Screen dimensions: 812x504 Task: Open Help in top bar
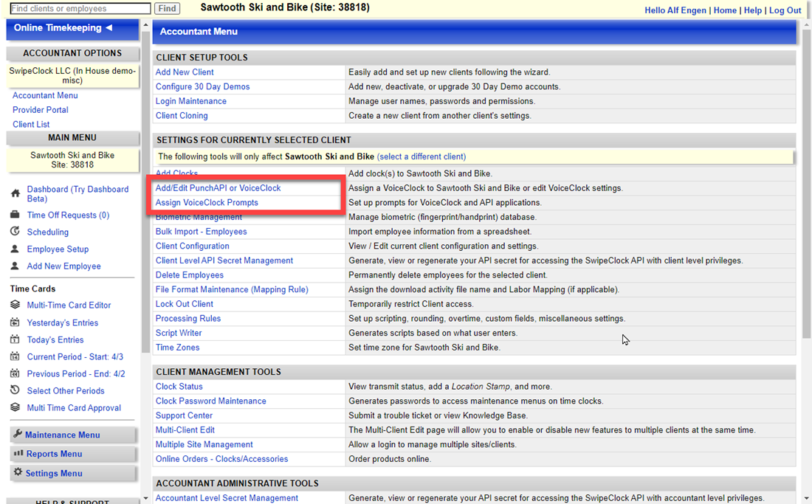click(x=753, y=10)
